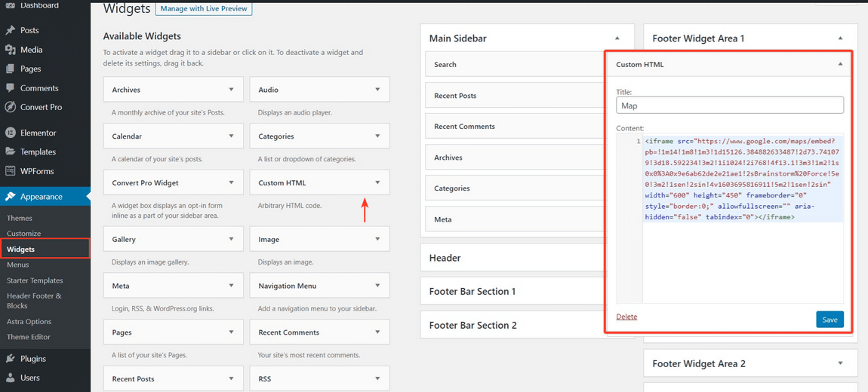Open Astra Options submenu item
Image resolution: width=868 pixels, height=392 pixels.
[29, 321]
